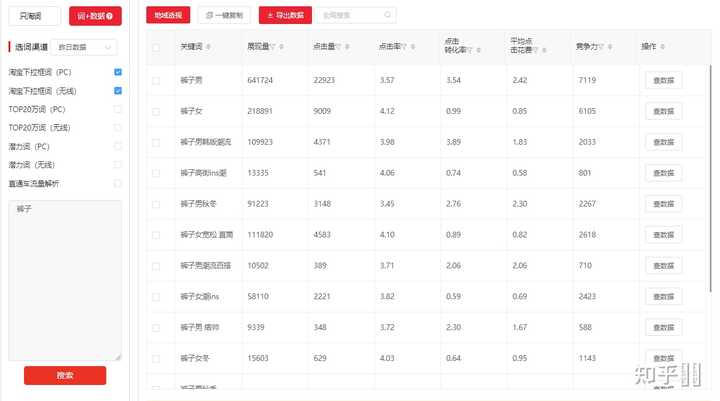Click 查数据 for row with 2033
This screenshot has width=720, height=401.
664,142
